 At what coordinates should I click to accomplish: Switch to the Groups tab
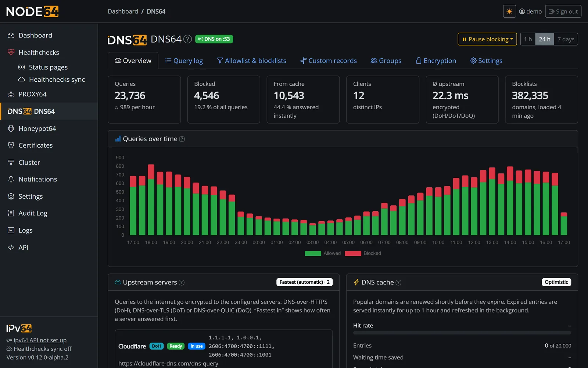click(386, 61)
